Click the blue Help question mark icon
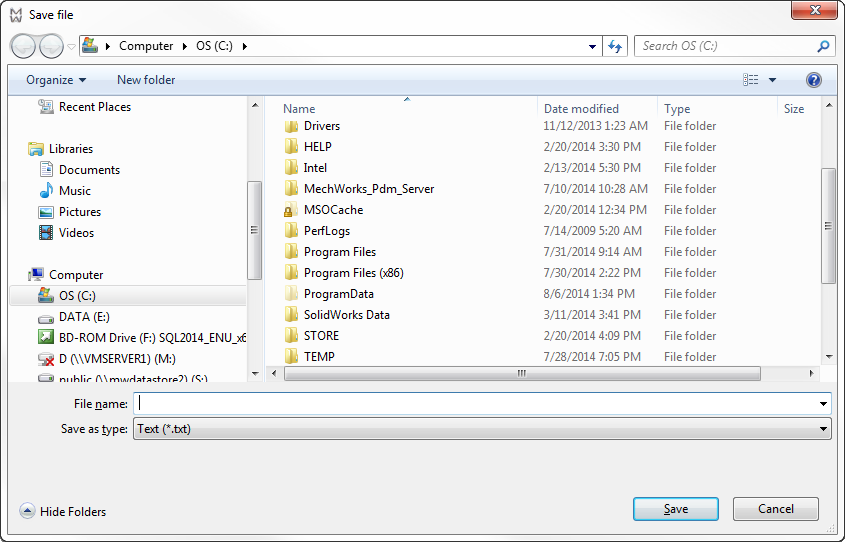This screenshot has width=845, height=542. click(x=814, y=80)
